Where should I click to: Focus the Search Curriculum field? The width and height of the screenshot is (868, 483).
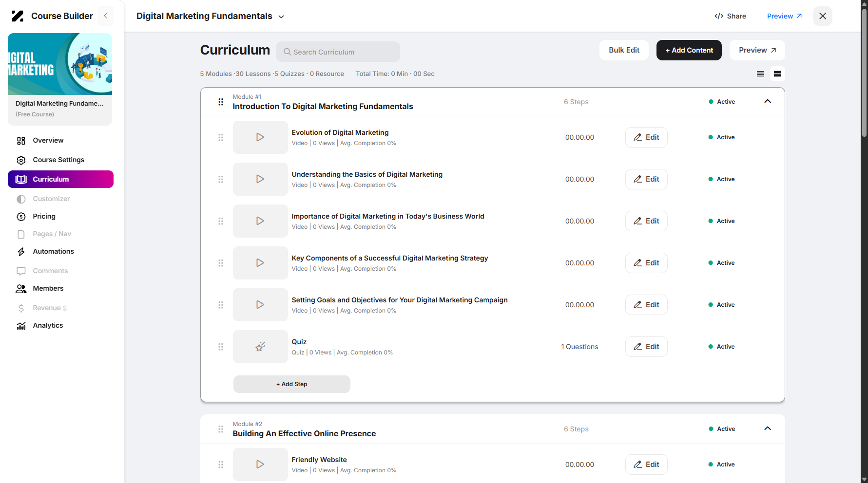coord(338,52)
